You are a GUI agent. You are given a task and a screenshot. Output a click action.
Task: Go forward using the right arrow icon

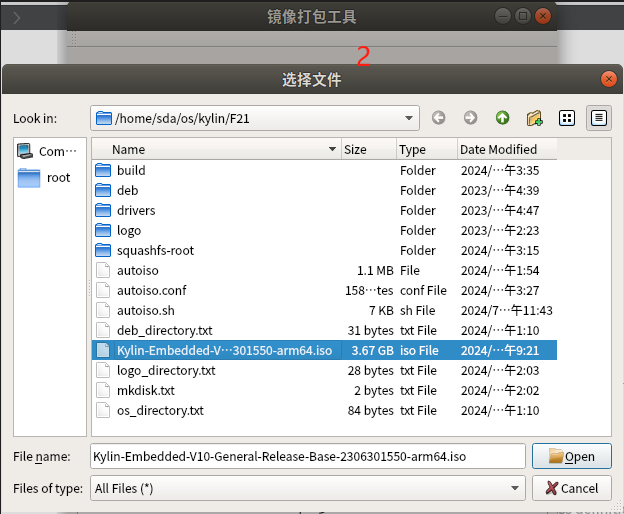click(470, 118)
